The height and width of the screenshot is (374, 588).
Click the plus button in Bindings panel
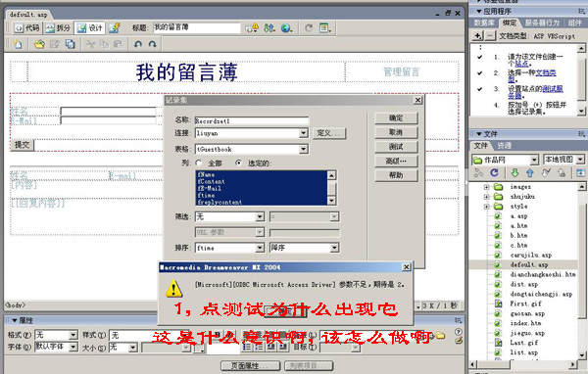pos(477,36)
